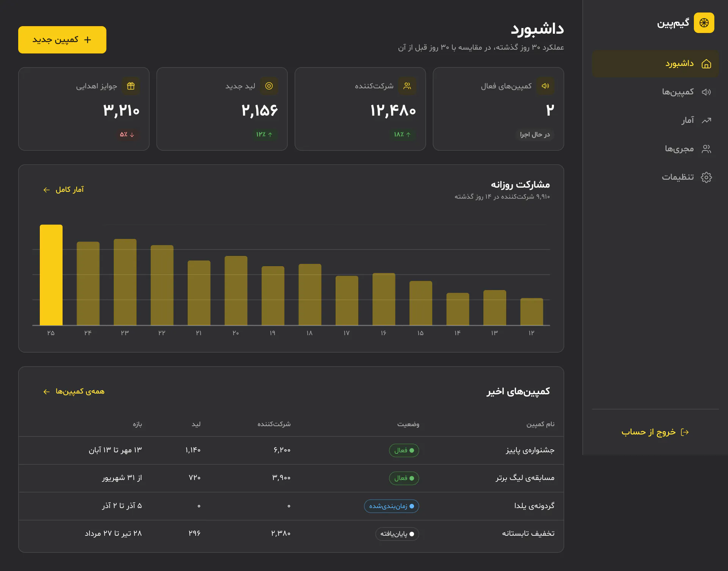Click the شرکت‌کننده column header in table

tap(274, 424)
